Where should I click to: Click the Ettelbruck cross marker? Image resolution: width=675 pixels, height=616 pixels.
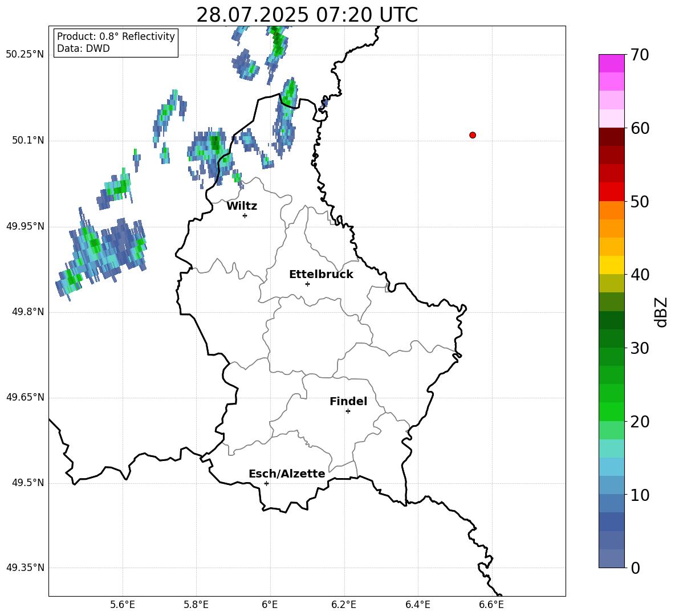tap(307, 284)
